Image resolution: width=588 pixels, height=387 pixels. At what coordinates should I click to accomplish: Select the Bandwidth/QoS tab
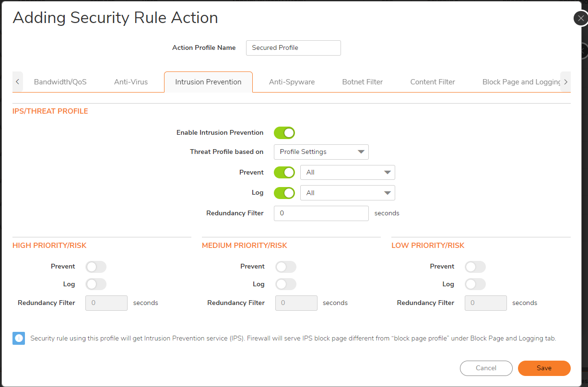click(x=60, y=82)
